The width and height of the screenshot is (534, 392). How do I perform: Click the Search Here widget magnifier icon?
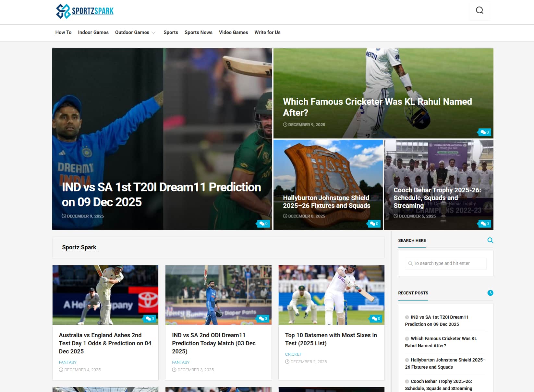(x=490, y=240)
